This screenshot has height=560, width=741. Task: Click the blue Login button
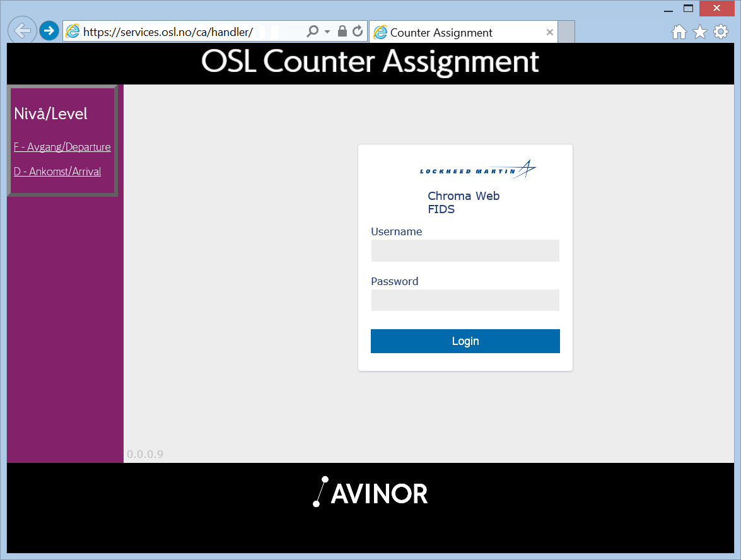tap(465, 341)
